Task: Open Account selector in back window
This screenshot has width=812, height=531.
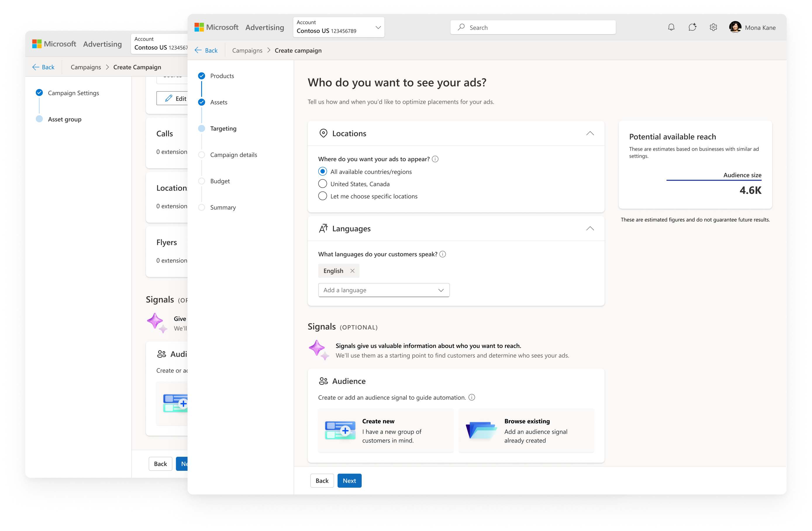Action: (159, 44)
